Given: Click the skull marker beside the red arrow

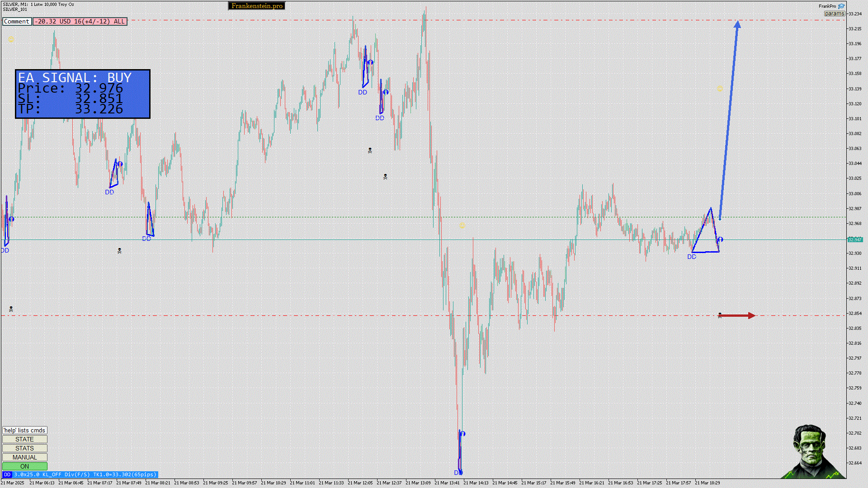Looking at the screenshot, I should click(720, 315).
